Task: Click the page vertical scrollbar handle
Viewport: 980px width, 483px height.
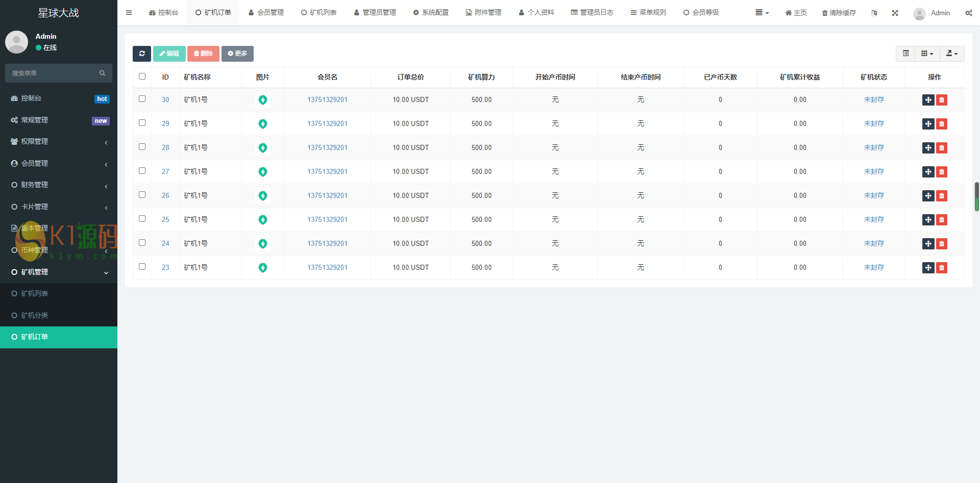Action: pyautogui.click(x=976, y=196)
